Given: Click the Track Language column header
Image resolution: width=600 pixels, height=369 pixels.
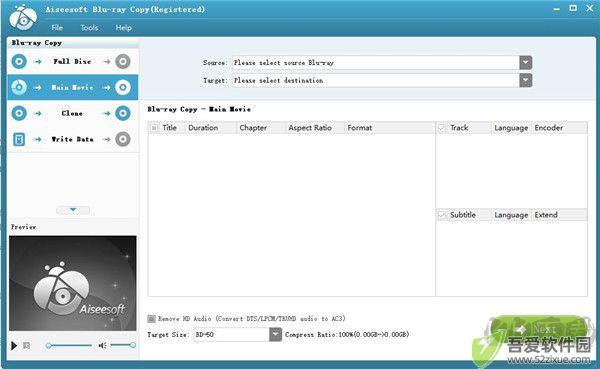Looking at the screenshot, I should [x=511, y=128].
